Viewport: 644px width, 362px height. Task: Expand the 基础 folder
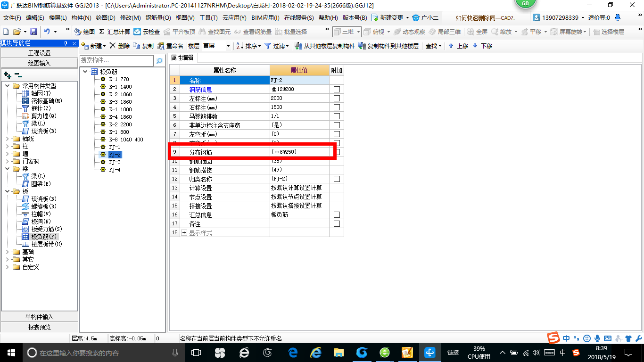tap(8, 252)
